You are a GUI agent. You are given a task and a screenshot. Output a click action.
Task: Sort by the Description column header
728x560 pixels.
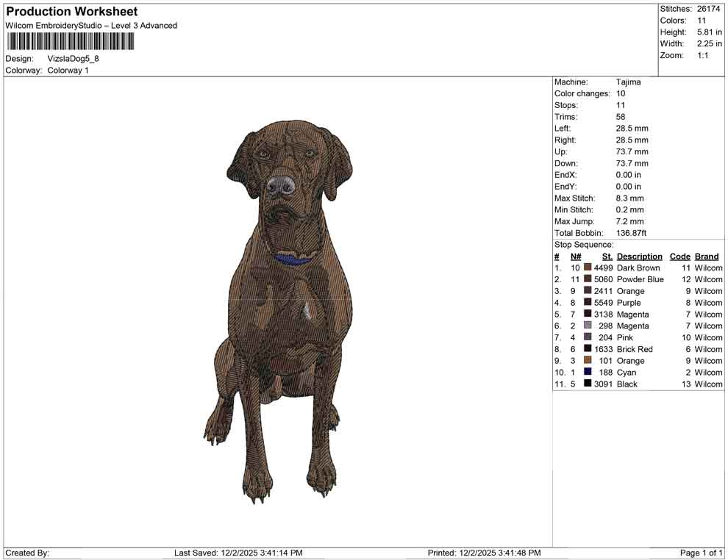pos(639,256)
